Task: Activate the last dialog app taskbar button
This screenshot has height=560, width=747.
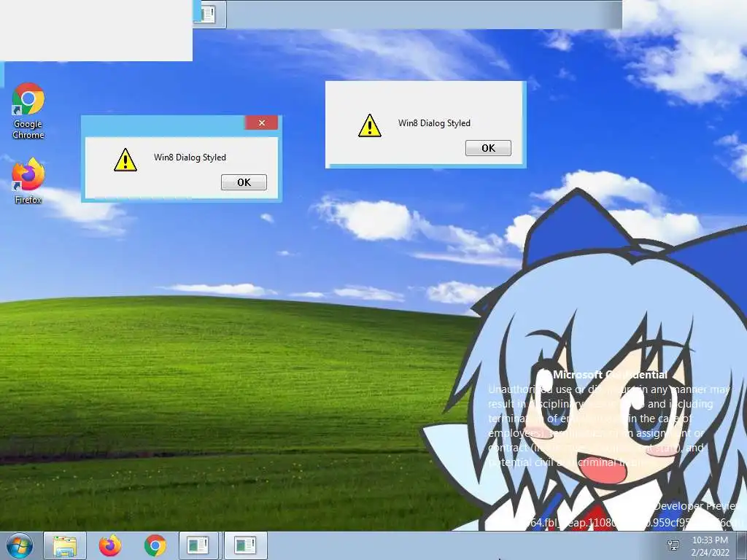Action: pos(245,545)
